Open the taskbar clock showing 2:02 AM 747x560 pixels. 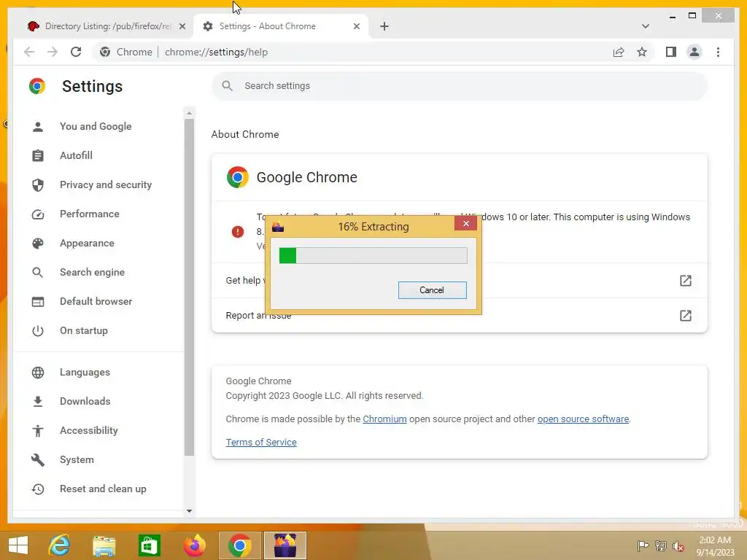tap(715, 545)
